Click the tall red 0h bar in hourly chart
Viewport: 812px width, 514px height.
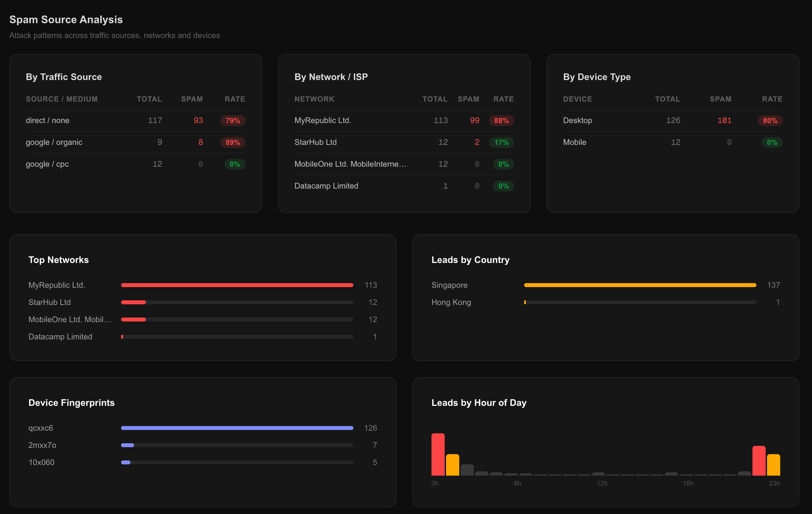(438, 454)
